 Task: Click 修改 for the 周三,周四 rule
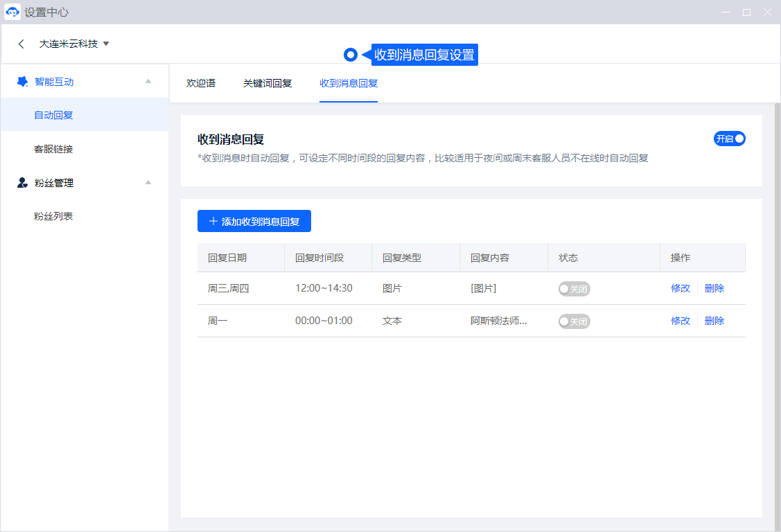pos(680,288)
